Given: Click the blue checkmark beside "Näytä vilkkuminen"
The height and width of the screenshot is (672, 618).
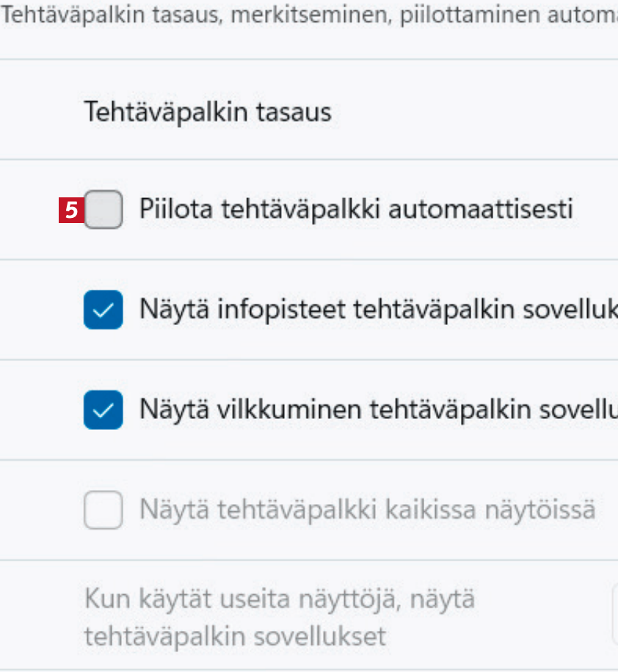Looking at the screenshot, I should pos(103,409).
